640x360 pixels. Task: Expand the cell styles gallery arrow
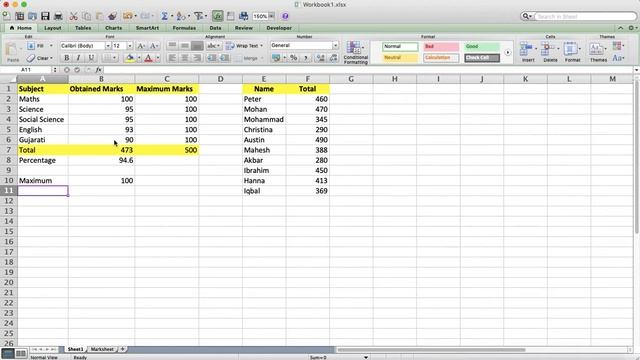click(x=507, y=52)
